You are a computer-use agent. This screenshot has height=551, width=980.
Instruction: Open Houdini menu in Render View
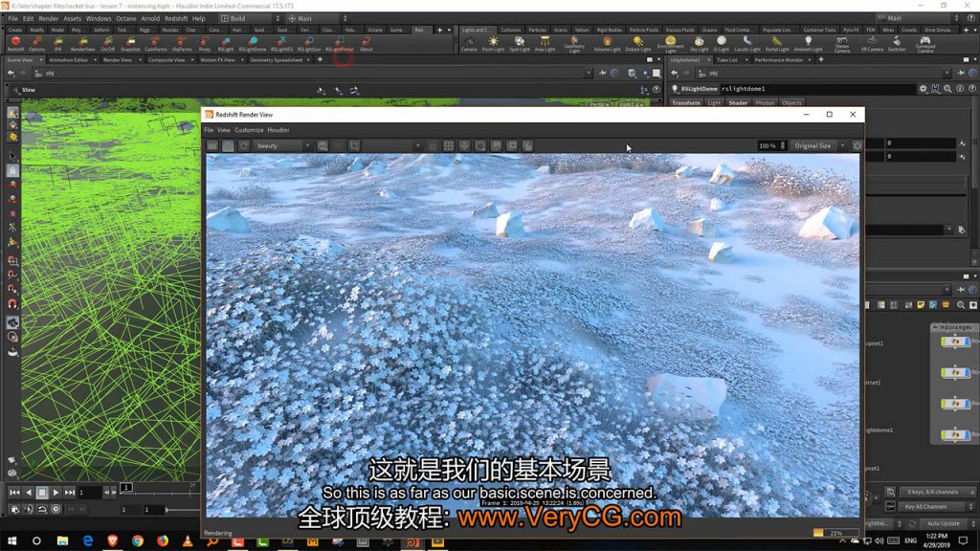[278, 130]
